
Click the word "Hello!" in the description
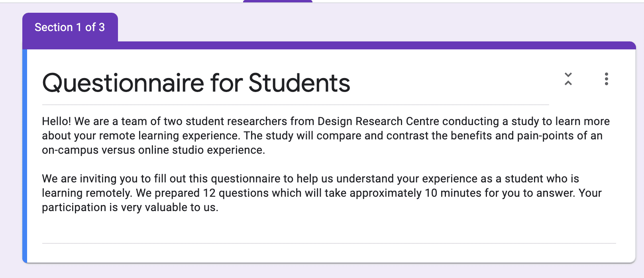(x=56, y=121)
